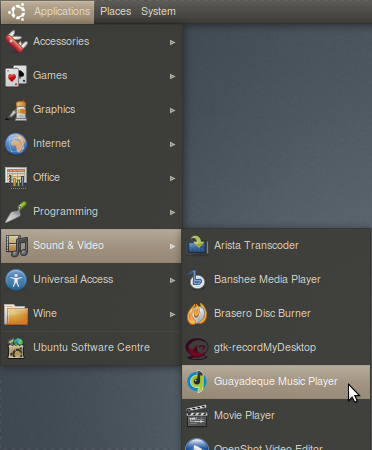This screenshot has width=372, height=450.
Task: Click the Ubuntu Software Centre icon
Action: coord(16,348)
